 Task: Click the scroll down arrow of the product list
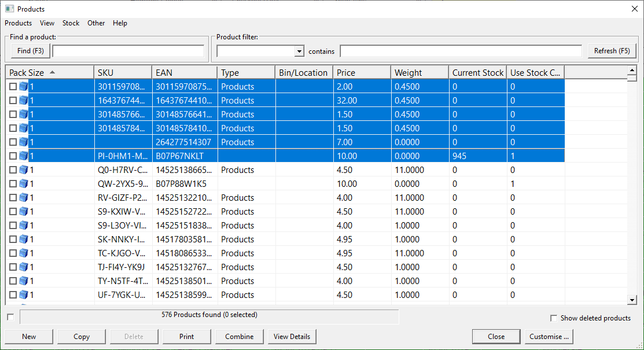pyautogui.click(x=632, y=300)
